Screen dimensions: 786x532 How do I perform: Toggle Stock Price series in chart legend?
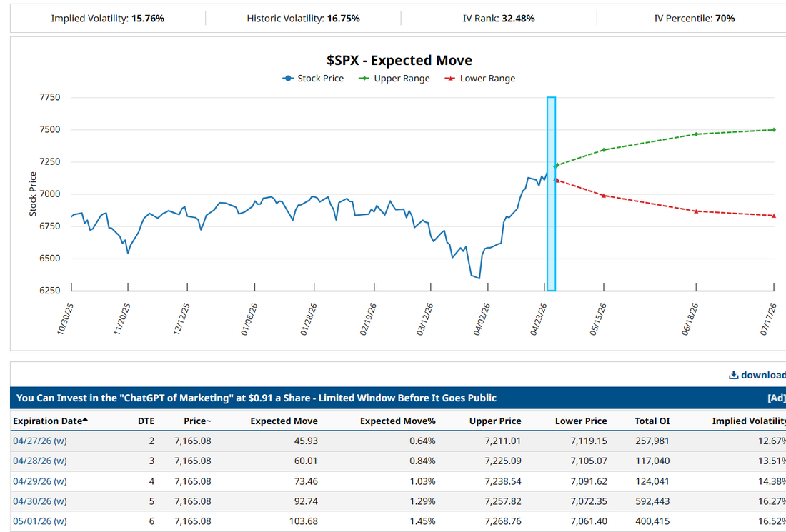point(313,79)
